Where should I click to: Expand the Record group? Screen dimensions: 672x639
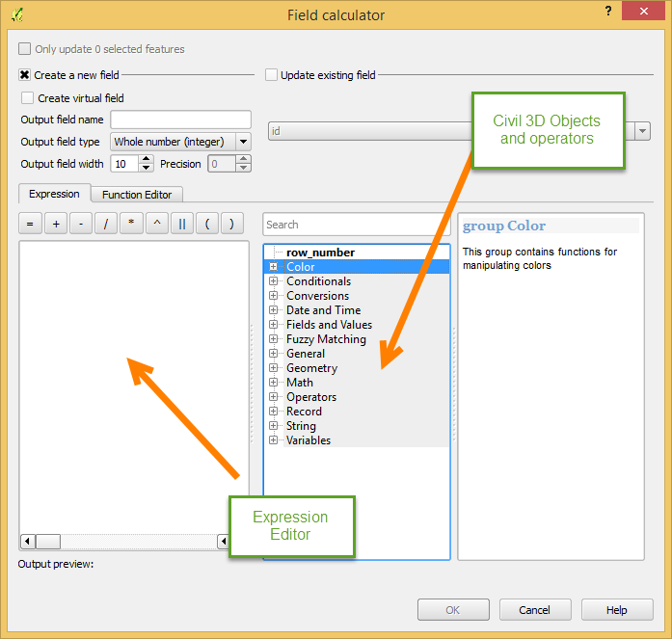[273, 412]
